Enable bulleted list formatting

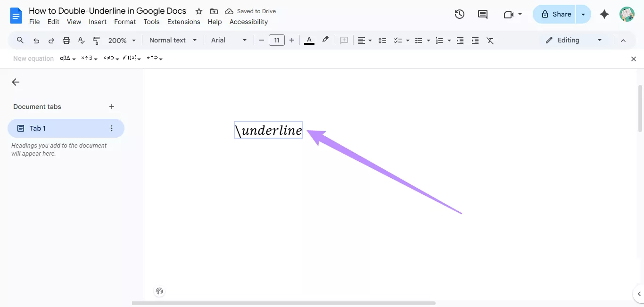419,40
